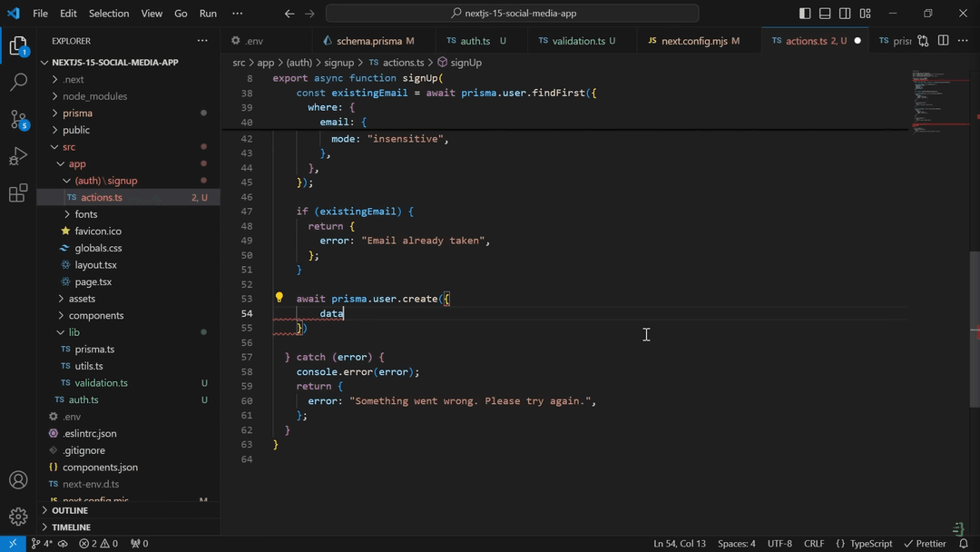This screenshot has width=980, height=552.
Task: Open the Manage settings gear
Action: 18,517
